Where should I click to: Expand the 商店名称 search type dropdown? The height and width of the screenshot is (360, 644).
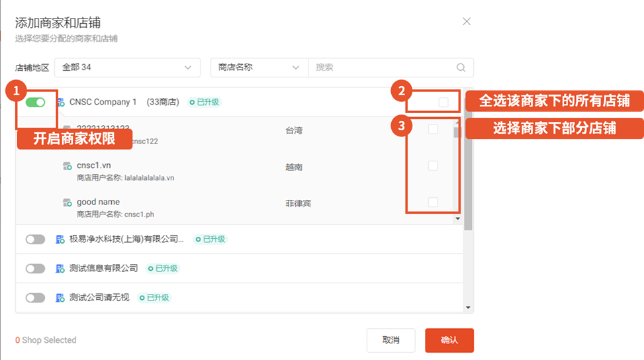(259, 67)
